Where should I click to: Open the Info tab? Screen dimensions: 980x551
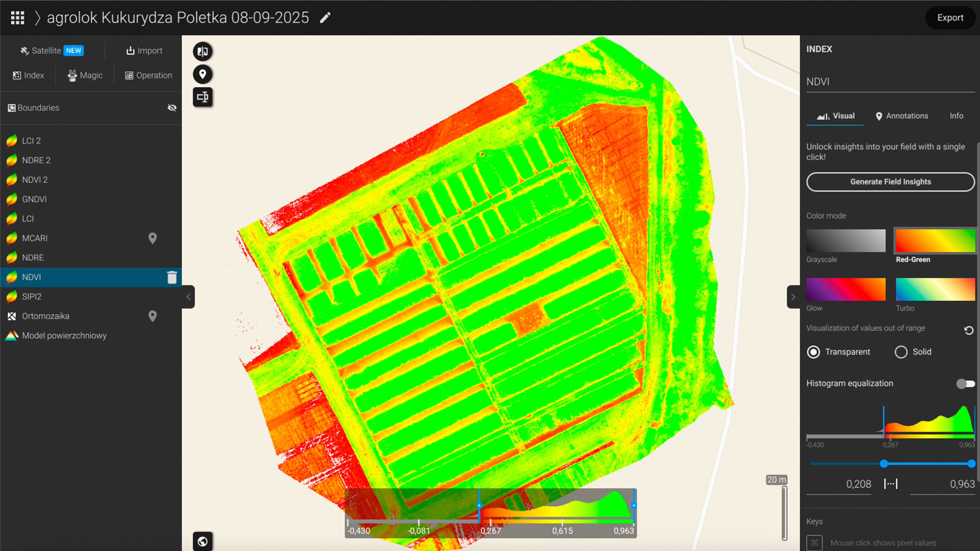point(956,116)
